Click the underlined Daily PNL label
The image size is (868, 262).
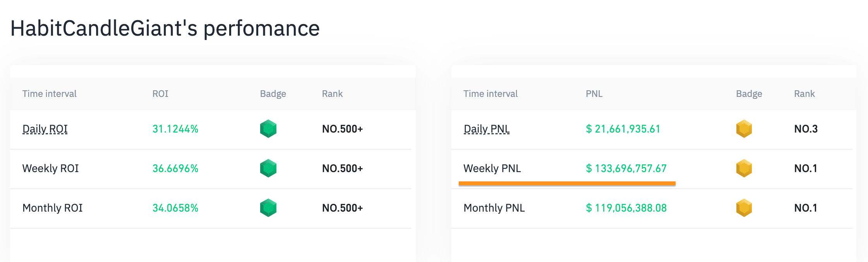tap(487, 129)
